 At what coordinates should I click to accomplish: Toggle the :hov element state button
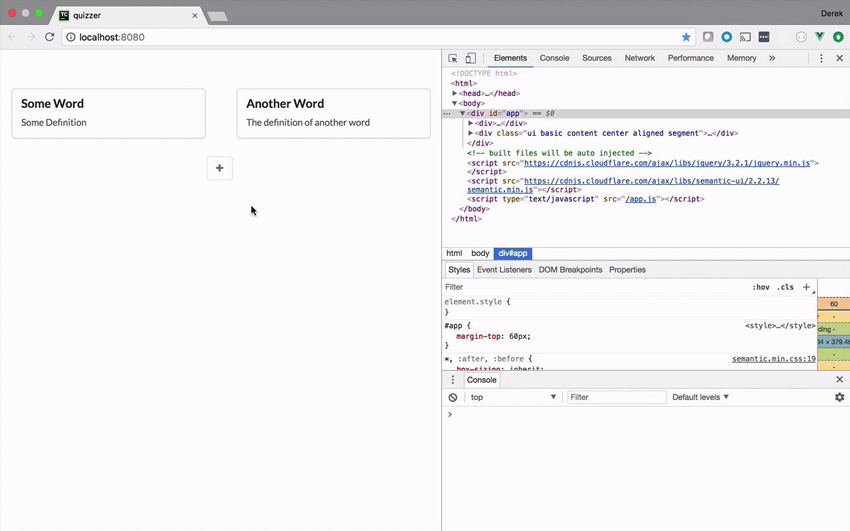coord(761,287)
